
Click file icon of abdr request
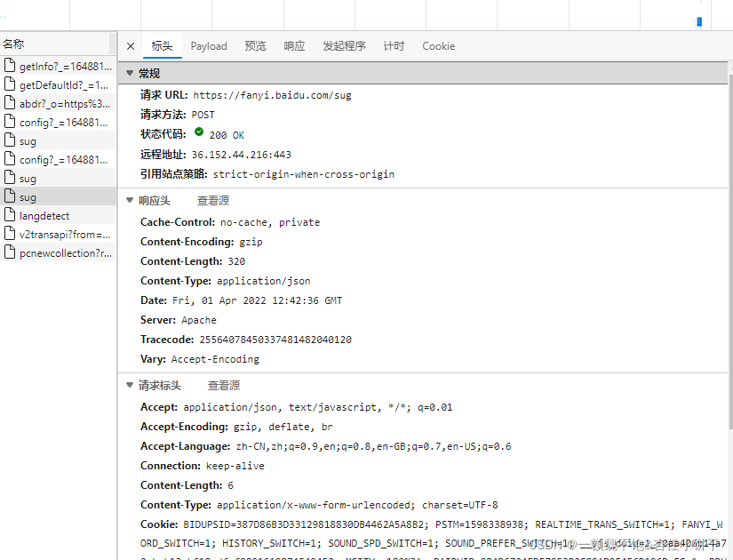click(x=10, y=102)
